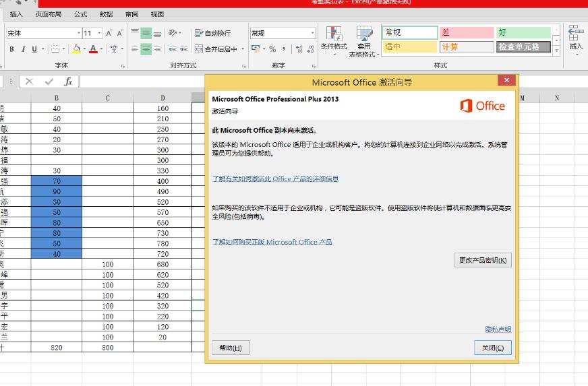Expand the cell styles gallery
The image size is (588, 386).
coord(557,51)
